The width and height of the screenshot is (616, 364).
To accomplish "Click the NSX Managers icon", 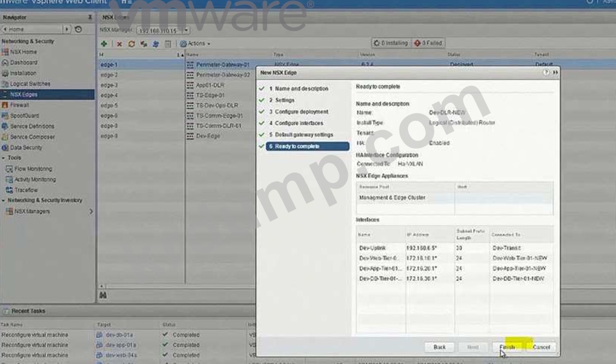I will [x=9, y=211].
